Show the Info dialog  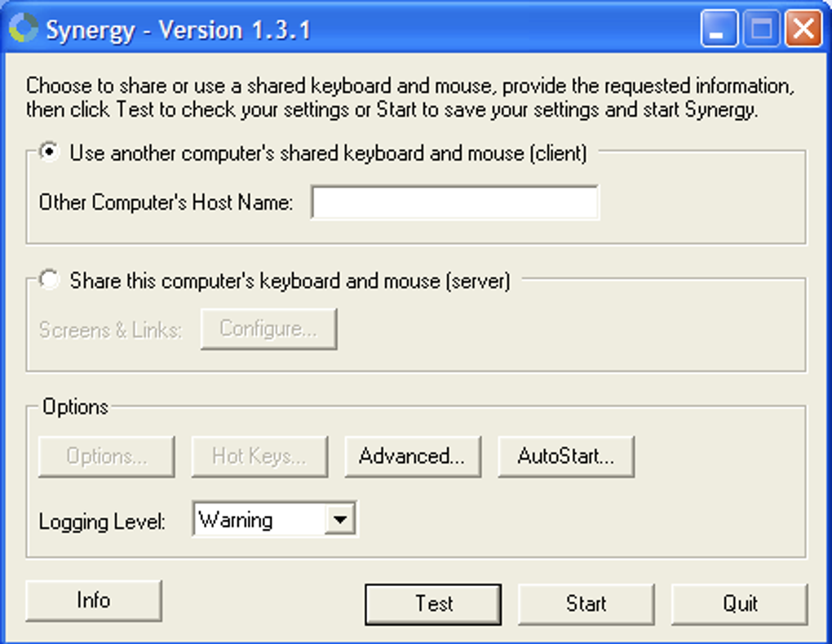click(94, 601)
